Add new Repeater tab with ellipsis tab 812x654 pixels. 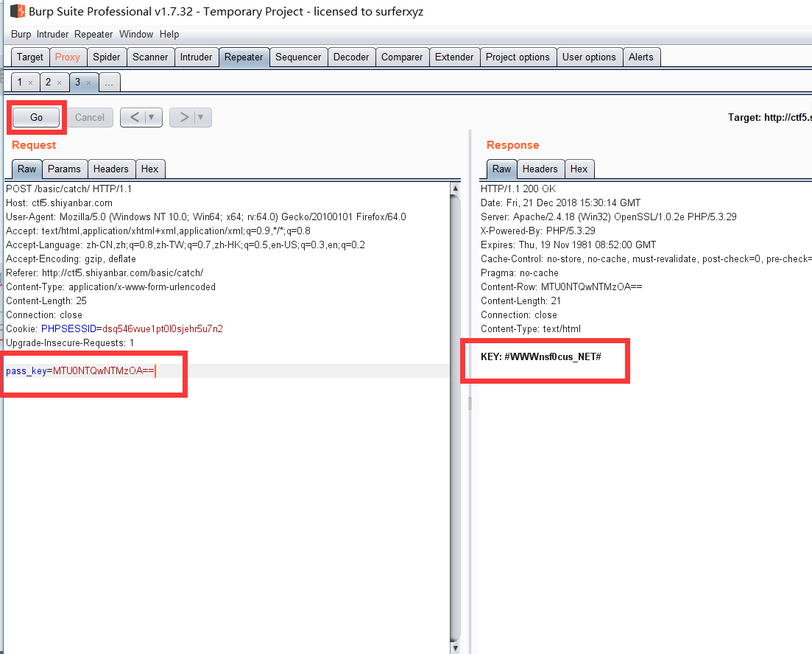pyautogui.click(x=109, y=82)
